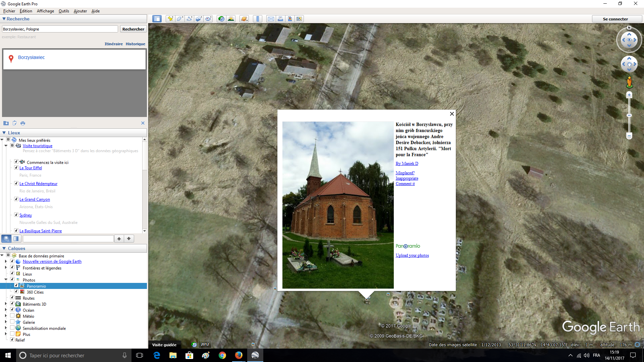644x362 pixels.
Task: Click the zoom slider handle
Action: 629,115
